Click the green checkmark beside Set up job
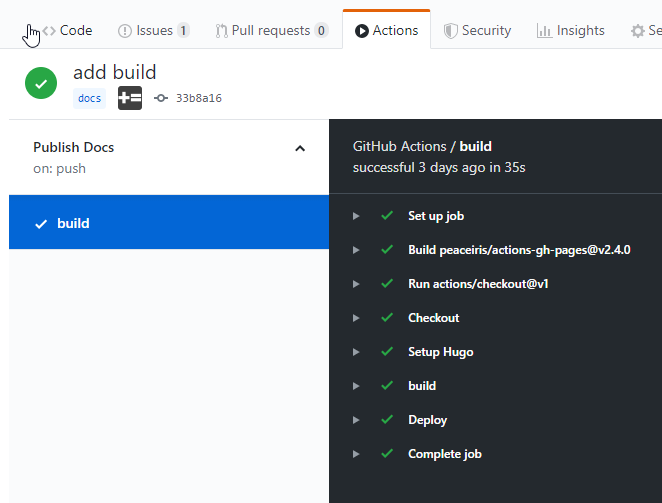The height and width of the screenshot is (503, 662). [387, 216]
